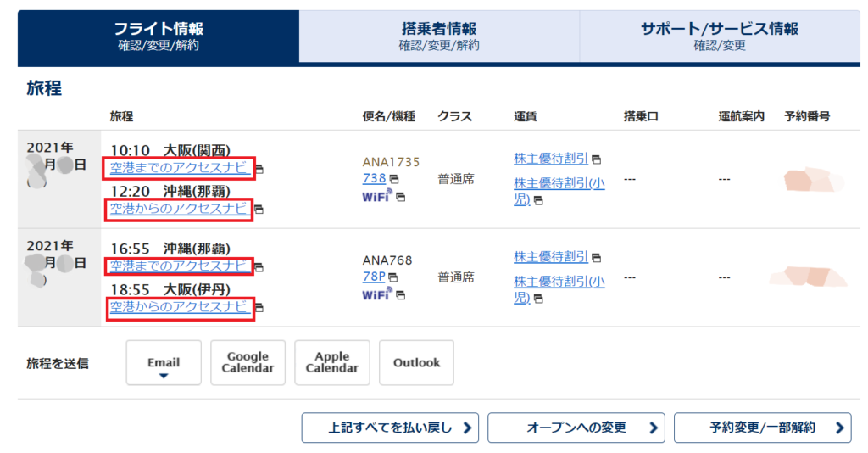Open 空港までのアクセスナビ for 沖縄(那覇) departure
Viewport: 868px width, 453px height.
click(180, 266)
